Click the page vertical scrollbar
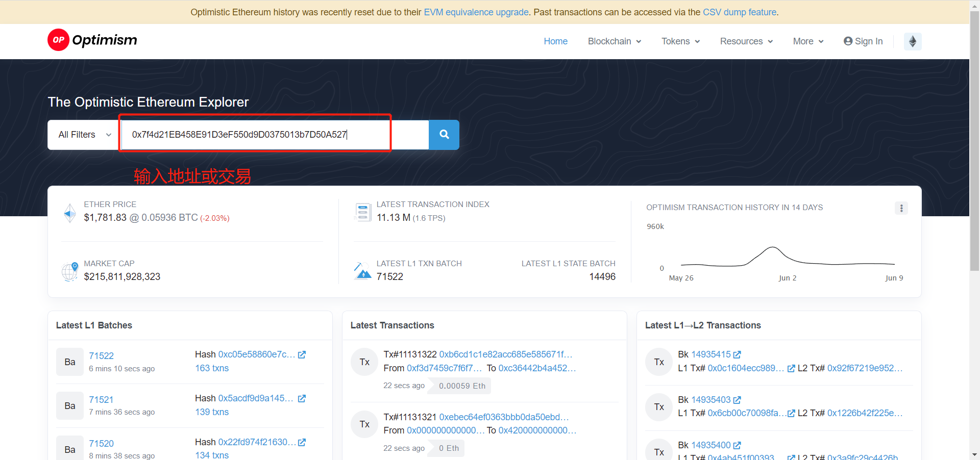Image resolution: width=980 pixels, height=460 pixels. coord(974,153)
